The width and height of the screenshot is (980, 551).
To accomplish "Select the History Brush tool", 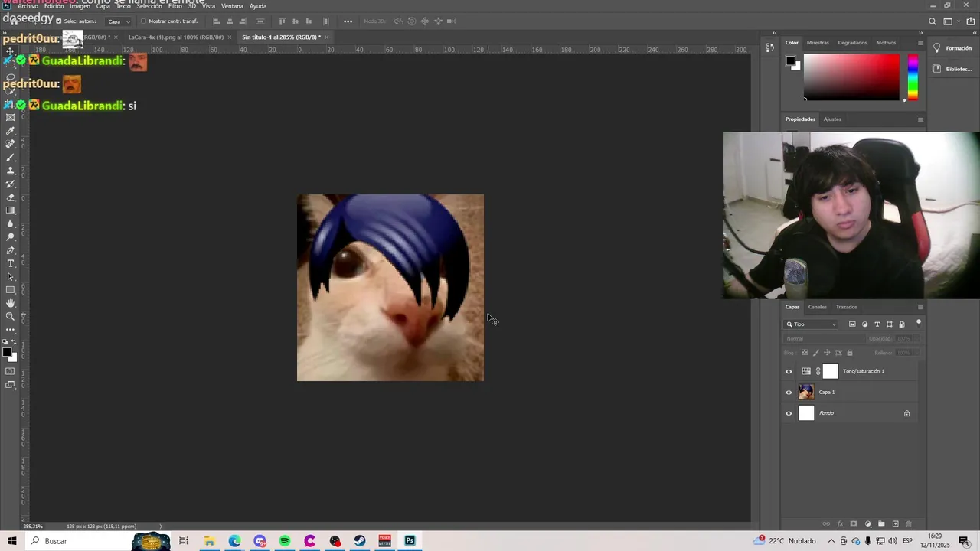I will (10, 184).
